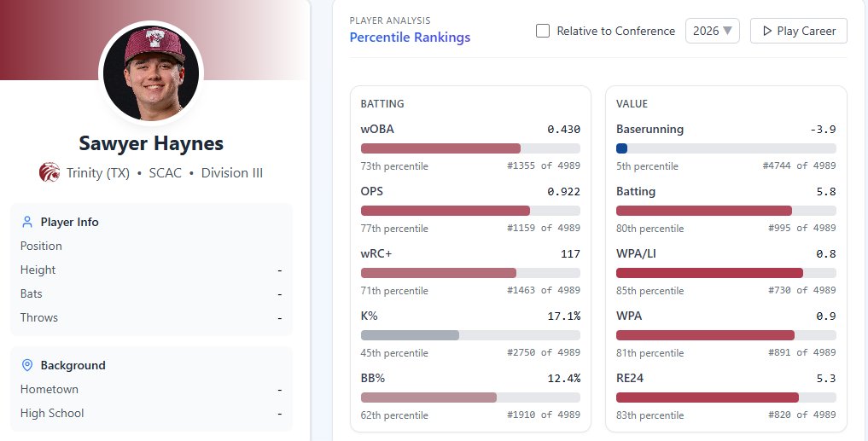The width and height of the screenshot is (868, 441).
Task: Click the rank #4744 of 4989
Action: click(800, 165)
